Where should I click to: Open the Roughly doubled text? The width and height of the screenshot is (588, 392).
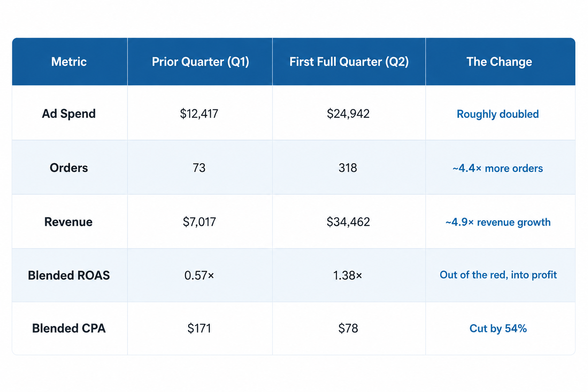(498, 114)
